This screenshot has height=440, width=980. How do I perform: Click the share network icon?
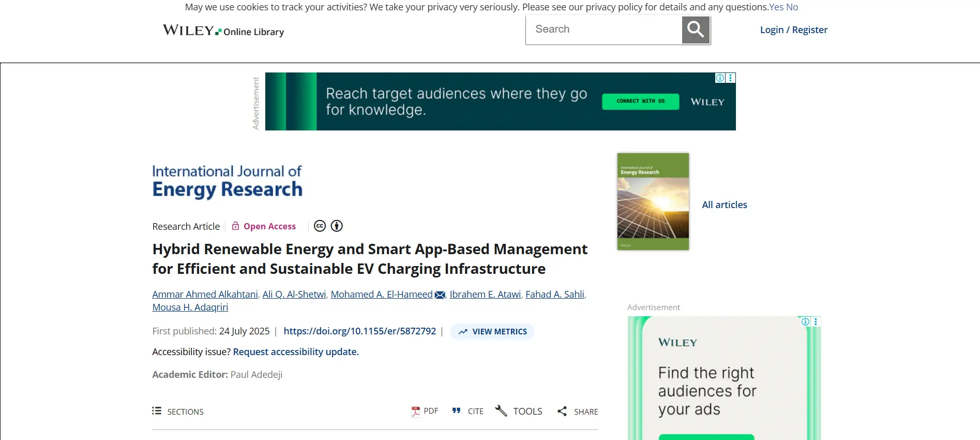[562, 411]
